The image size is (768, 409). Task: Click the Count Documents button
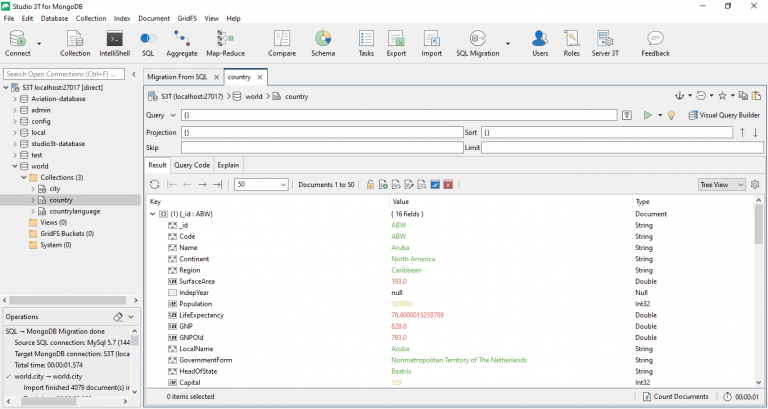pos(682,397)
